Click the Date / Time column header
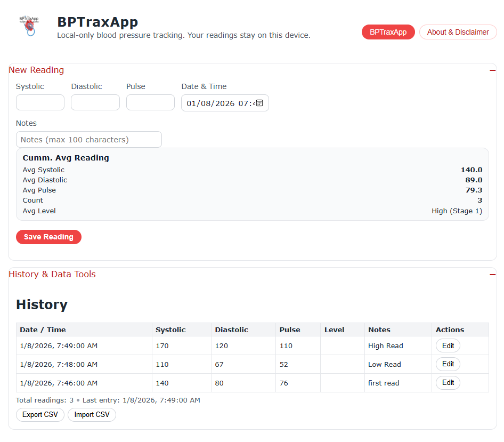This screenshot has height=442, width=504. (x=43, y=330)
